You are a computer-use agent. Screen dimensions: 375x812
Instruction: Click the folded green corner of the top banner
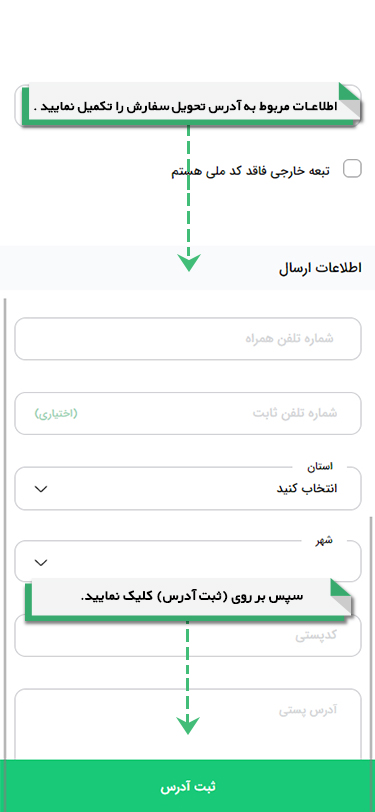[x=350, y=93]
